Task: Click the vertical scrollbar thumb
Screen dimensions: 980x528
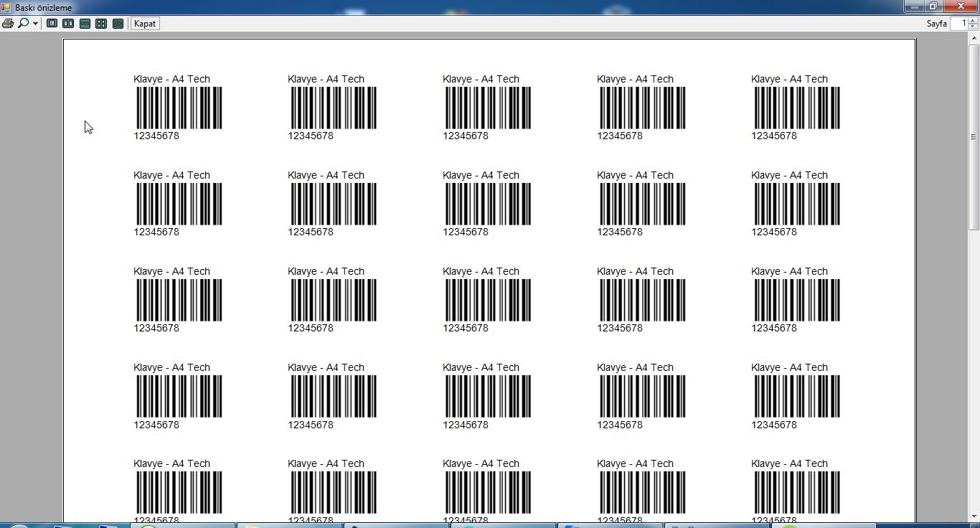Action: 974,137
